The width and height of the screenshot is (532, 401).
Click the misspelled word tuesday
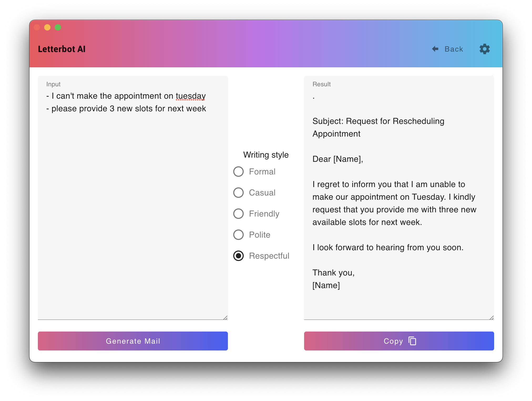(x=191, y=96)
